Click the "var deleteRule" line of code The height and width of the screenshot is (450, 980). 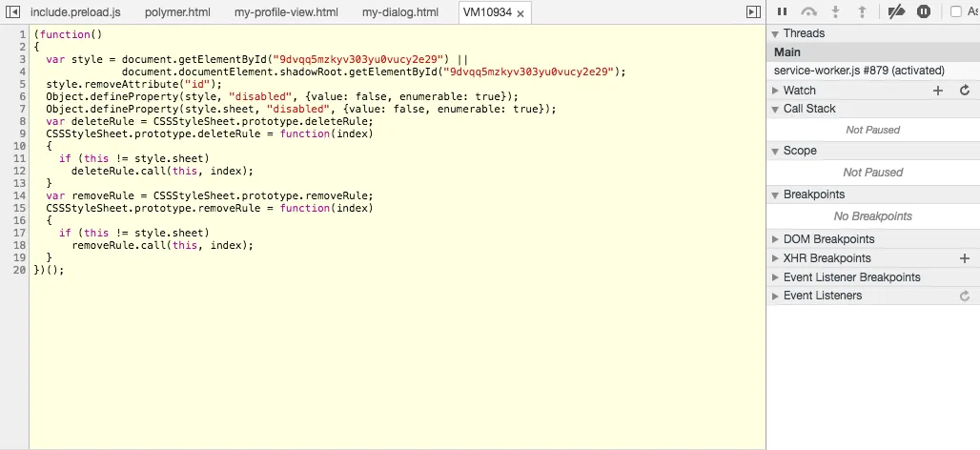pyautogui.click(x=210, y=121)
